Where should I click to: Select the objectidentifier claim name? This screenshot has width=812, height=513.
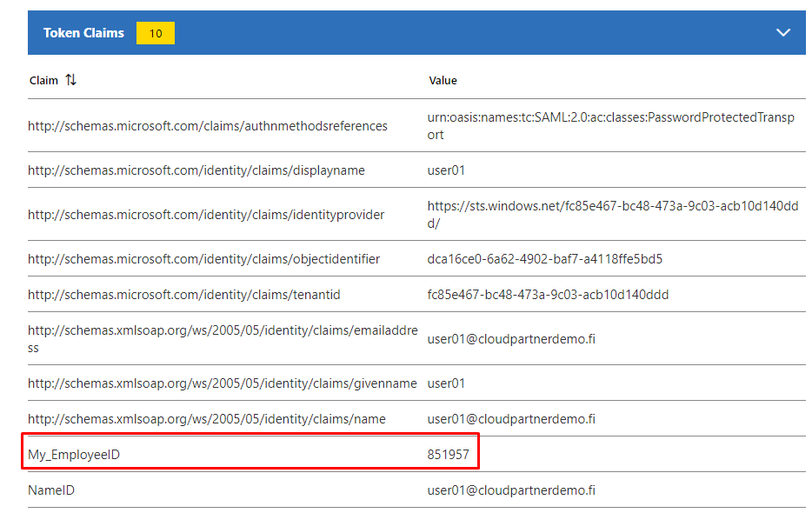[x=203, y=259]
